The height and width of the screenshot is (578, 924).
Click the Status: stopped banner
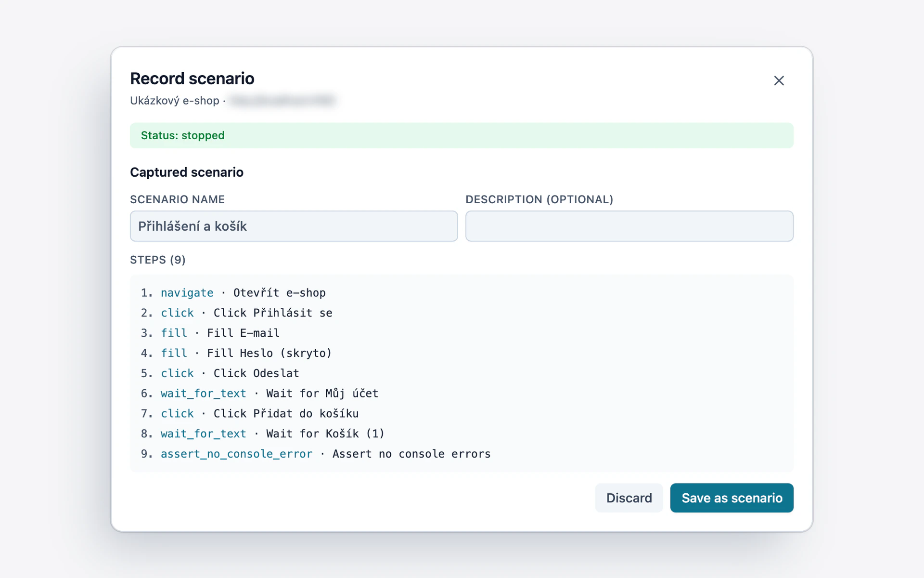click(462, 135)
